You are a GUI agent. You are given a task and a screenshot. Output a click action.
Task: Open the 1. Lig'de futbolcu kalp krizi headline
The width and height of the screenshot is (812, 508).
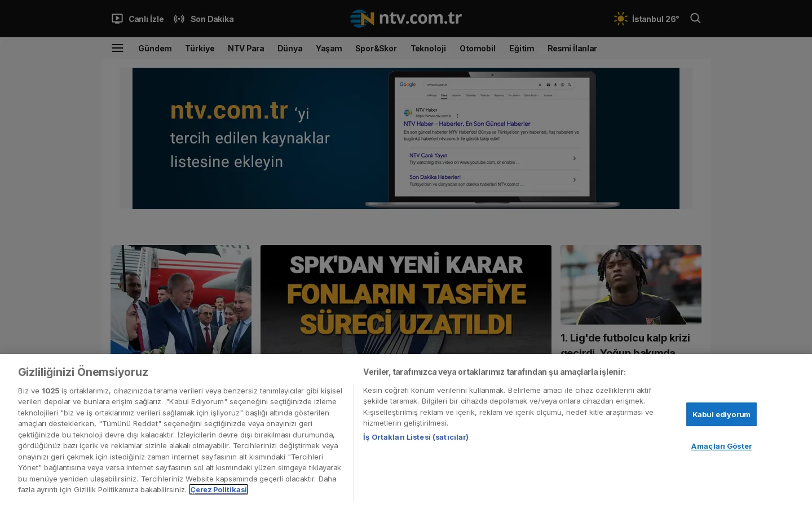pyautogui.click(x=625, y=343)
